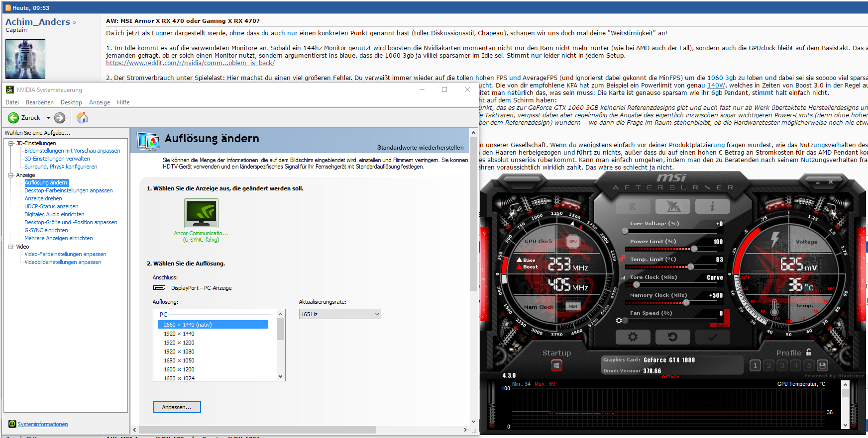Click the NVIDIA Systemsteuerung title bar icon
Image resolution: width=868 pixels, height=438 pixels.
tap(9, 89)
